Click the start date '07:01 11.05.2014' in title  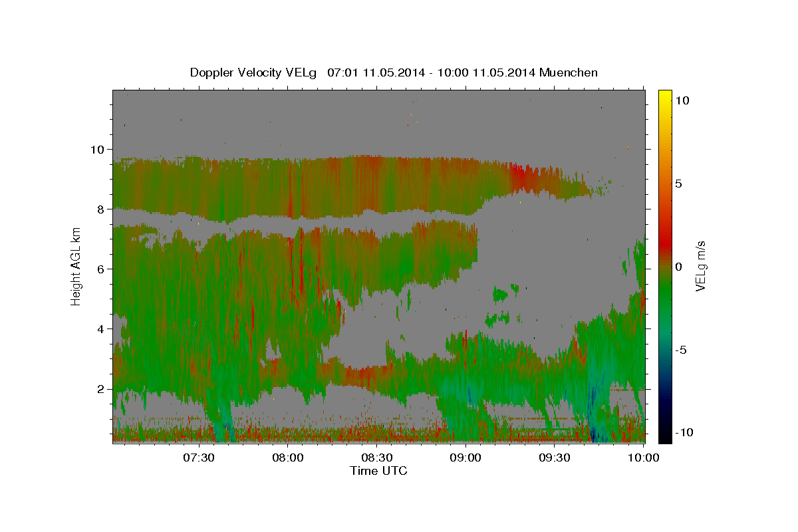[374, 72]
